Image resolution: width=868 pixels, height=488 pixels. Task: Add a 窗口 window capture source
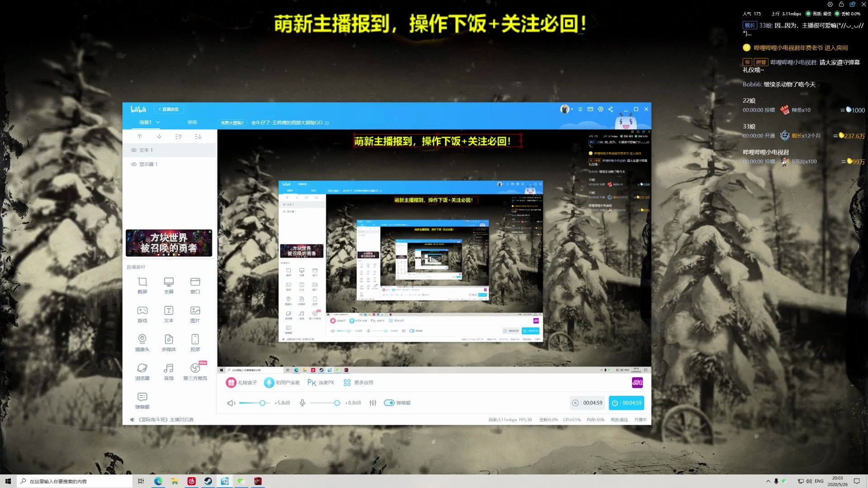[x=195, y=285]
